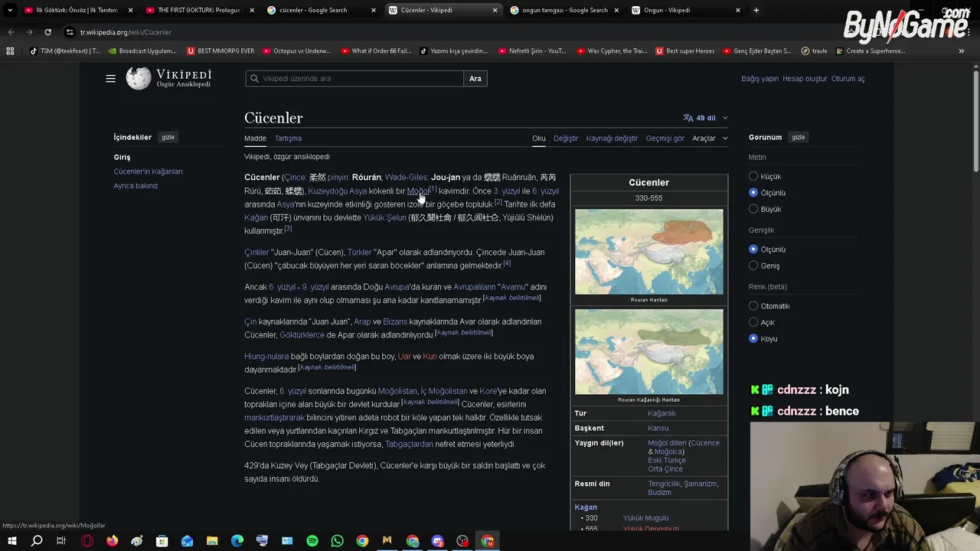This screenshot has width=980, height=551.
Task: Open 'BEST MMORPG EVER' bookmark
Action: pos(220,51)
